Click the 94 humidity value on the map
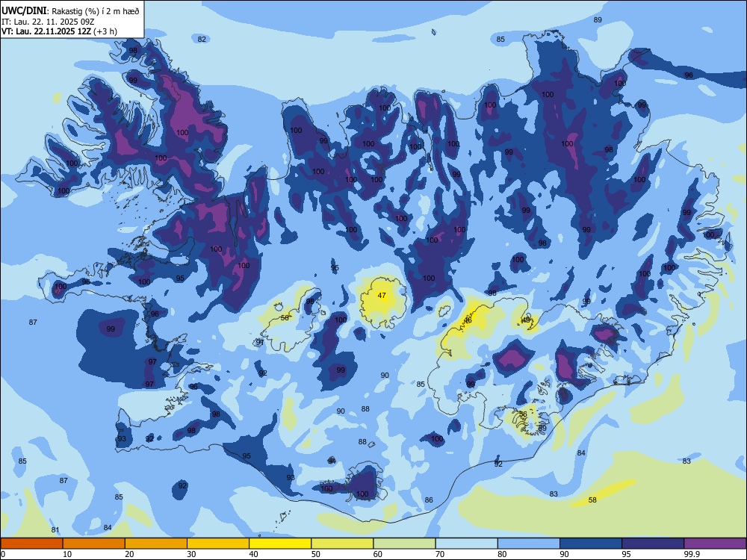Image resolution: width=747 pixels, height=560 pixels. (x=332, y=461)
